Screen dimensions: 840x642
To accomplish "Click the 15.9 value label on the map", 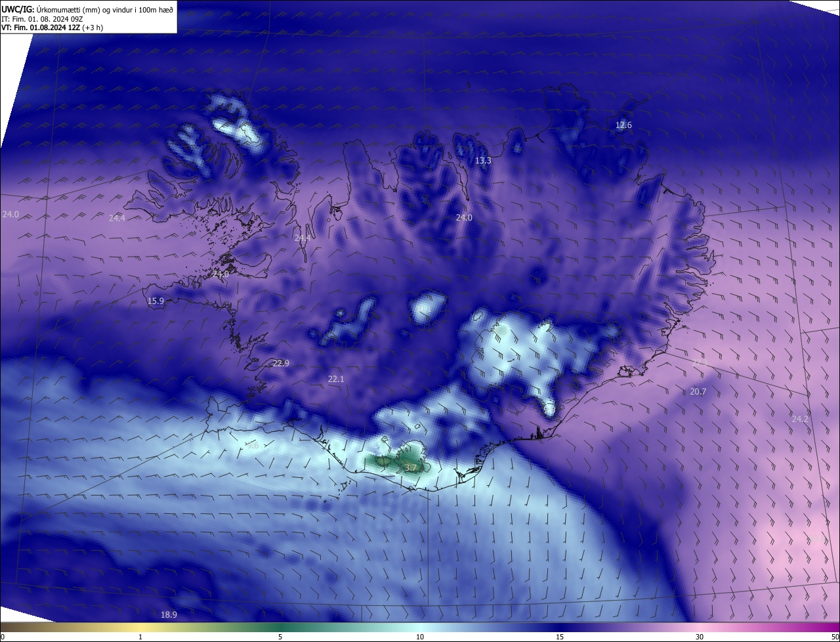I will [156, 301].
